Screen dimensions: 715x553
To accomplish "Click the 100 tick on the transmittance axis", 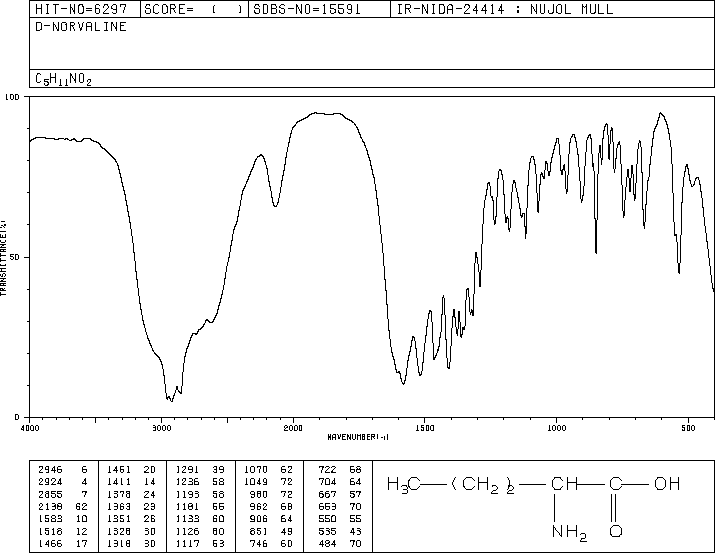I will pyautogui.click(x=12, y=97).
